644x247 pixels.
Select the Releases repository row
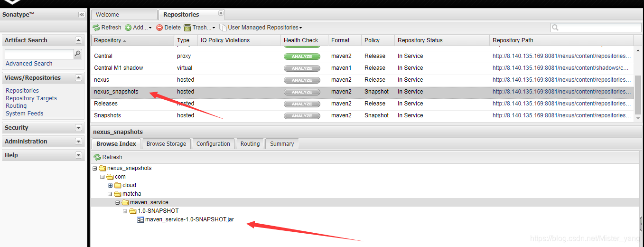[x=363, y=104]
